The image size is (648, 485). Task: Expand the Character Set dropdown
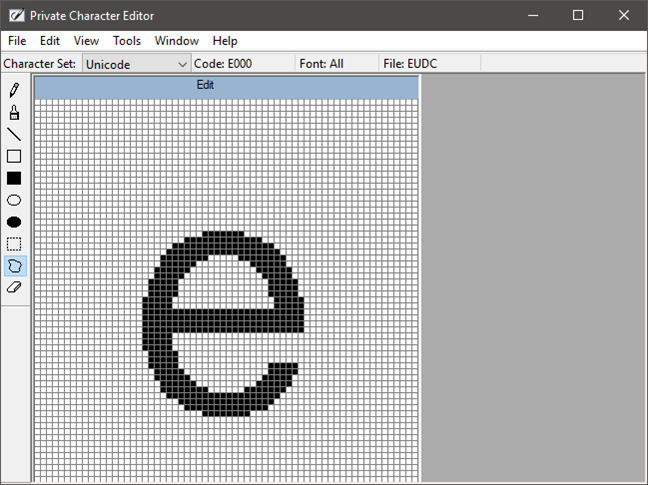point(136,64)
